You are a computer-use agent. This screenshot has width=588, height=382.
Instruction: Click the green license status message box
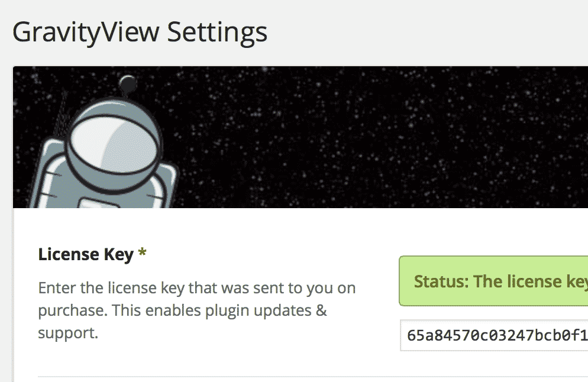click(x=494, y=281)
